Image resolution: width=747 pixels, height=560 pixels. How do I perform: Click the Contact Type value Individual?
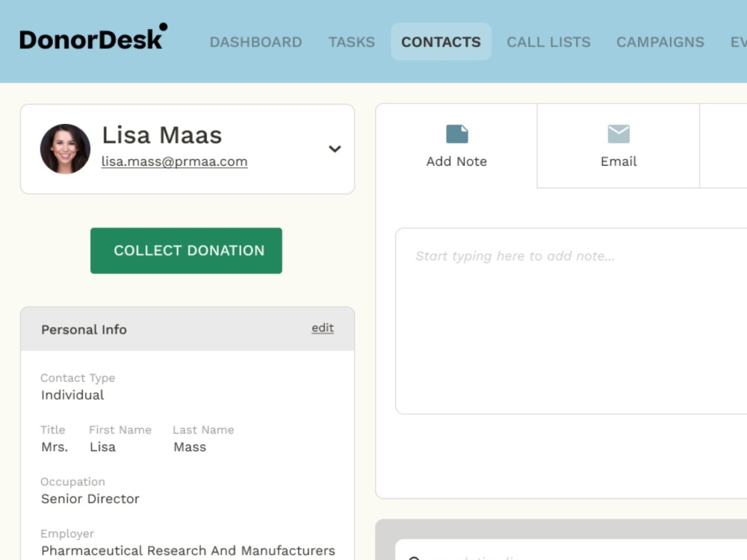point(72,395)
